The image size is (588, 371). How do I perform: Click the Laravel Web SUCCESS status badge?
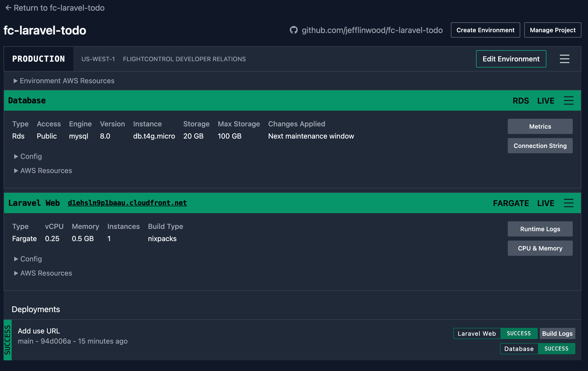pos(519,333)
